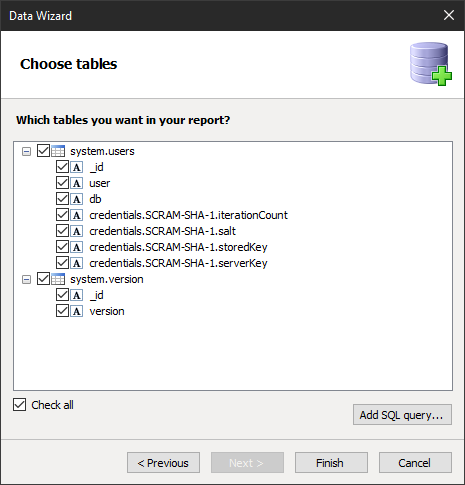Click the system.users table icon
Screen dimensions: 465x485
point(58,151)
